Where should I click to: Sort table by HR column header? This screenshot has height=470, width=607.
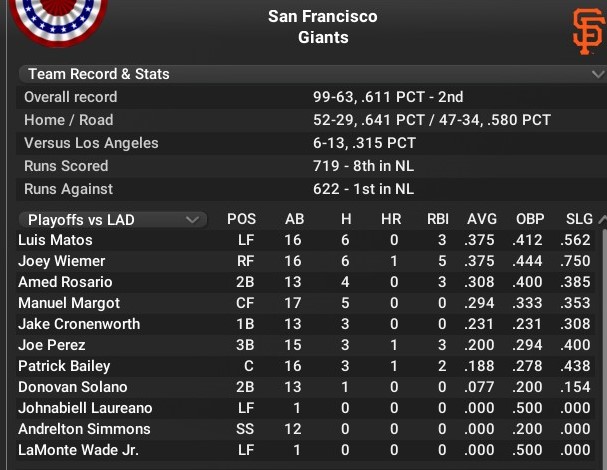click(x=391, y=219)
